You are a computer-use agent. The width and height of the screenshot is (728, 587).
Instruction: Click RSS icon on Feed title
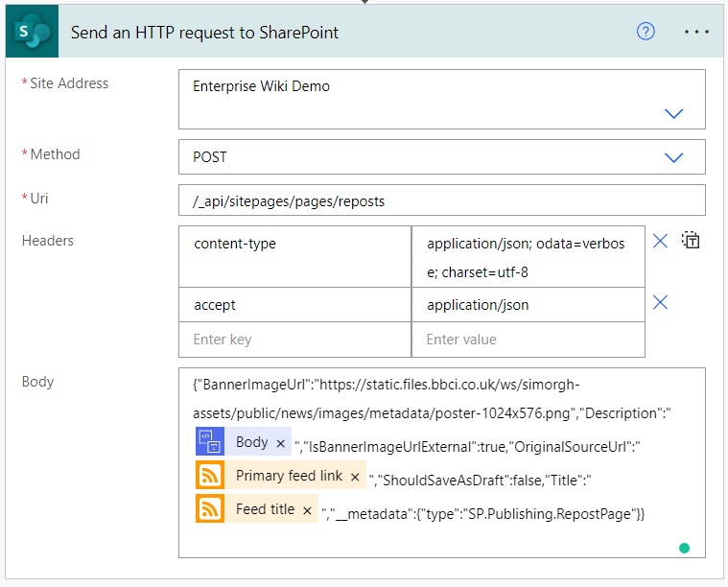point(210,508)
